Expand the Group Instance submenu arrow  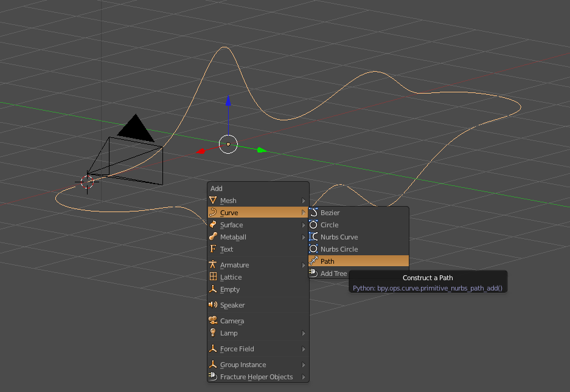point(303,365)
